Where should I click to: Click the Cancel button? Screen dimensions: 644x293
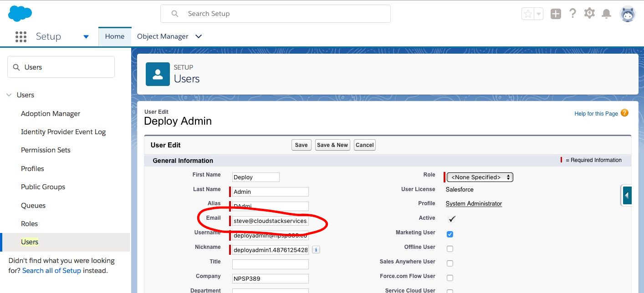[x=364, y=145]
